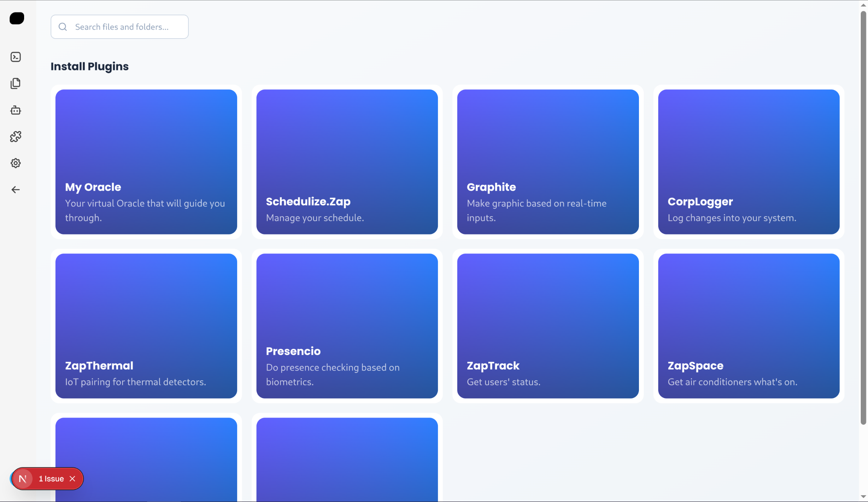Click the scrollbar down arrow
Screen dimensions: 868x502
(863, 497)
